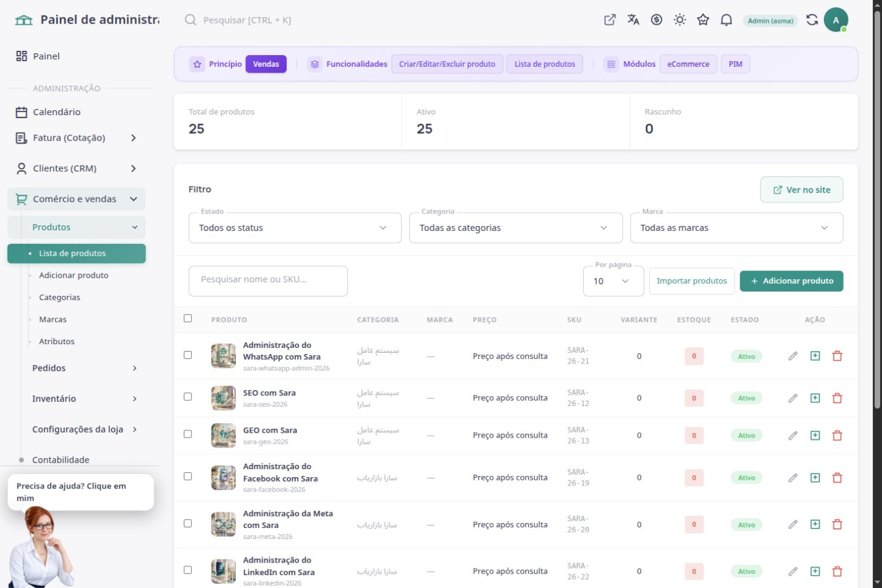Open Categorias in the sidebar
This screenshot has height=588, width=882.
pos(59,297)
